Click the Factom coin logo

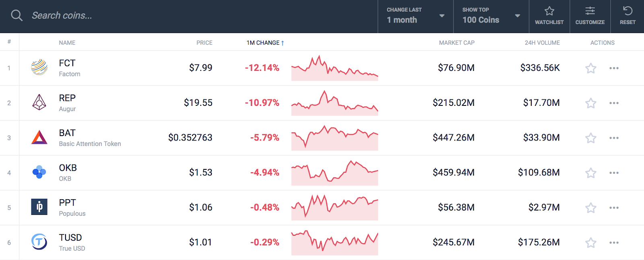coord(39,68)
